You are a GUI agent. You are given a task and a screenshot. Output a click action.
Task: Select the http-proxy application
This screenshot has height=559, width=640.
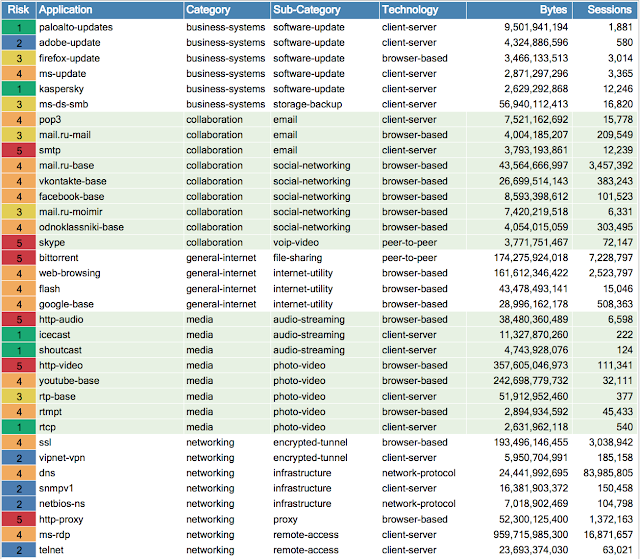pos(61,520)
